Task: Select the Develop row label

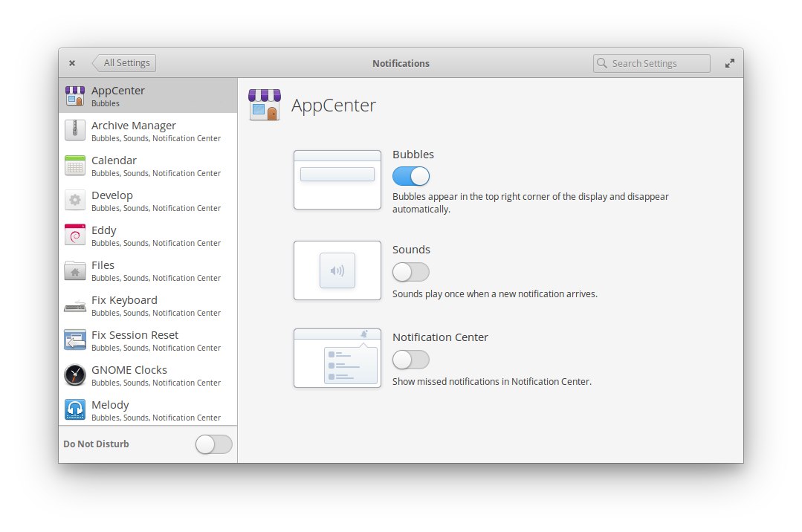Action: coord(112,195)
